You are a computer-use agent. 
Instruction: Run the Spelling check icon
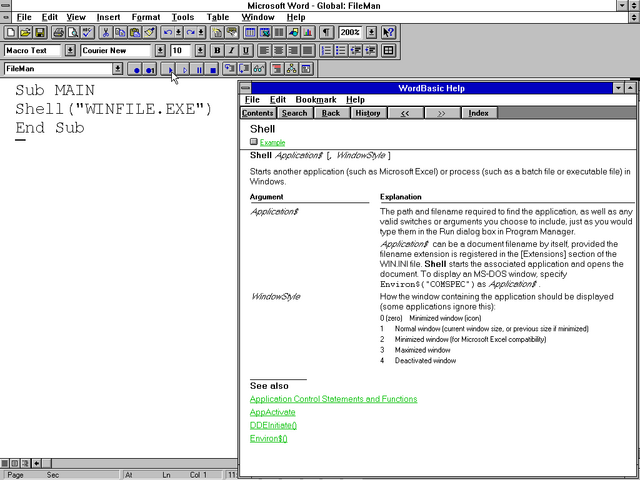coord(87,32)
